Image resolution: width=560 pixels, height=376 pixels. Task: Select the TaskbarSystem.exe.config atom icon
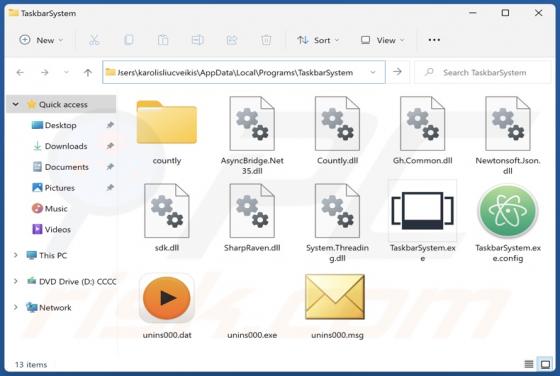[508, 211]
